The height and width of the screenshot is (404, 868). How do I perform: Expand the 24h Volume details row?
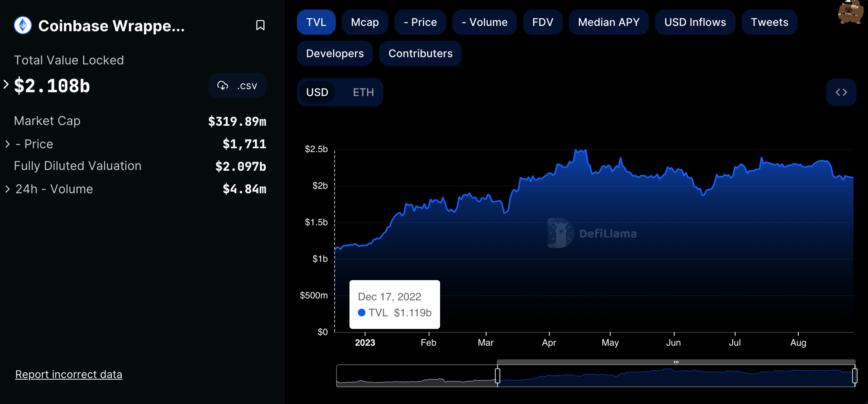pyautogui.click(x=8, y=189)
